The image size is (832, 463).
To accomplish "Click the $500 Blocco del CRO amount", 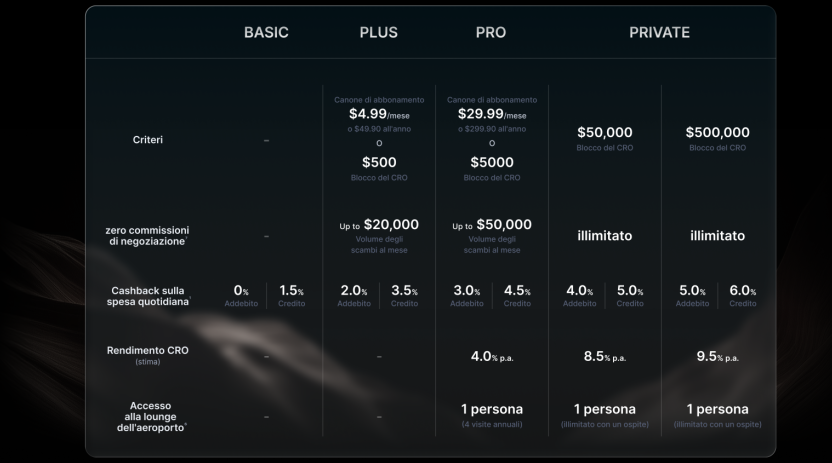I will tap(378, 162).
